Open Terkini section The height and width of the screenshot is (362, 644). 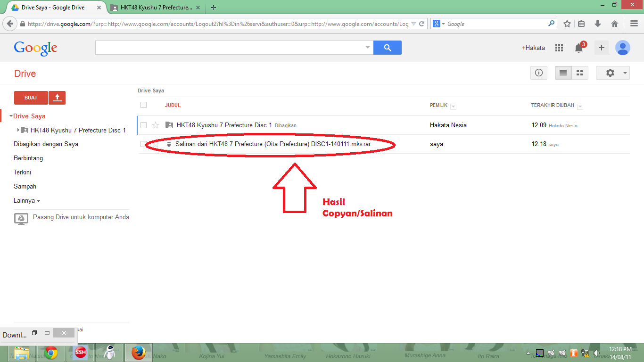[x=22, y=173]
